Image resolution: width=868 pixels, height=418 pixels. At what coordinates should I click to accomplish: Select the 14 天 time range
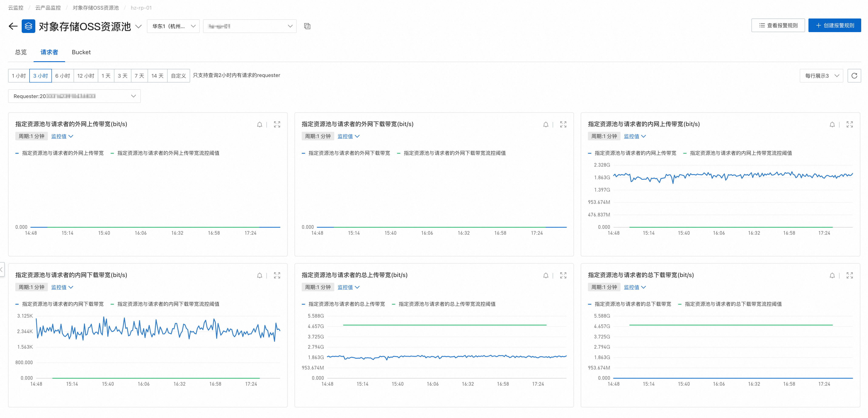[x=157, y=76]
